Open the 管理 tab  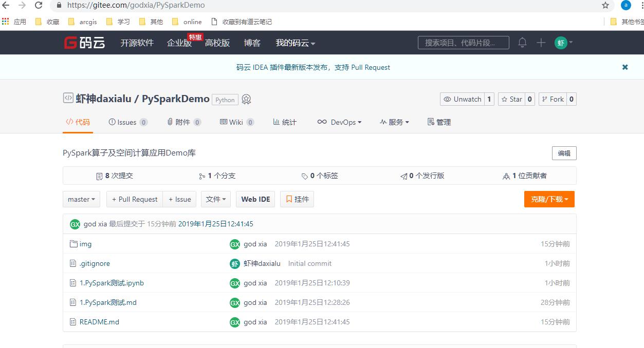439,122
